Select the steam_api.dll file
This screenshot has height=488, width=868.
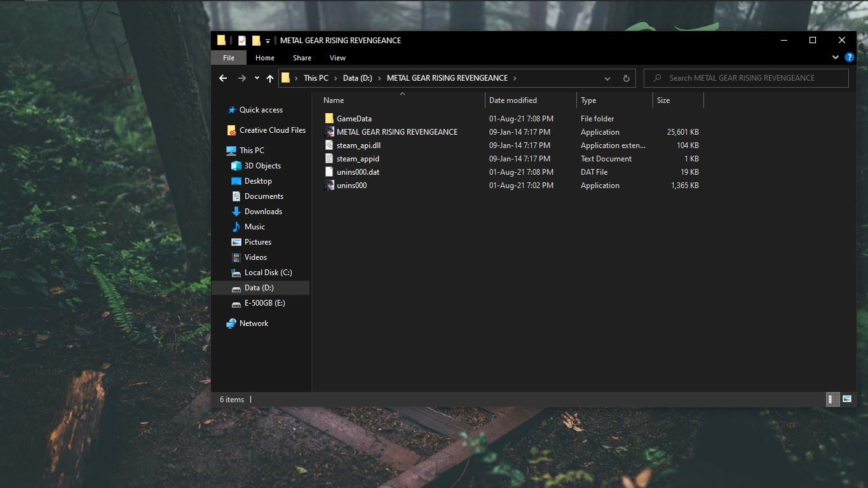tap(358, 146)
